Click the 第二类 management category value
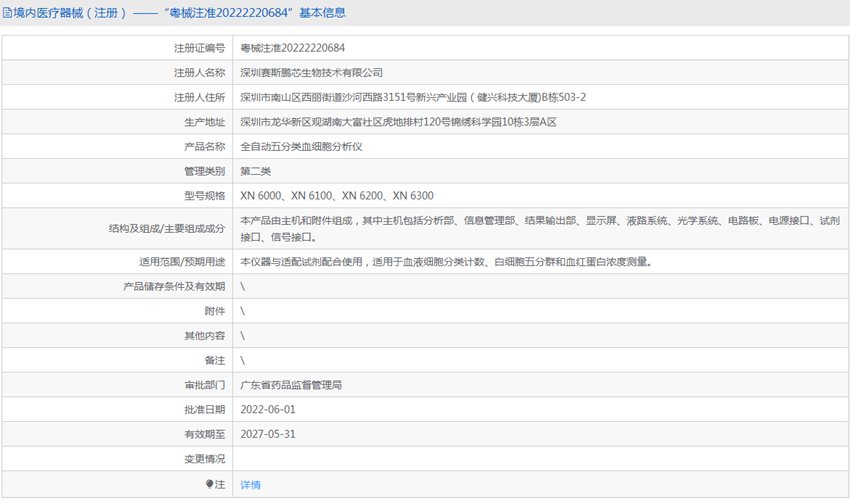 click(x=255, y=171)
